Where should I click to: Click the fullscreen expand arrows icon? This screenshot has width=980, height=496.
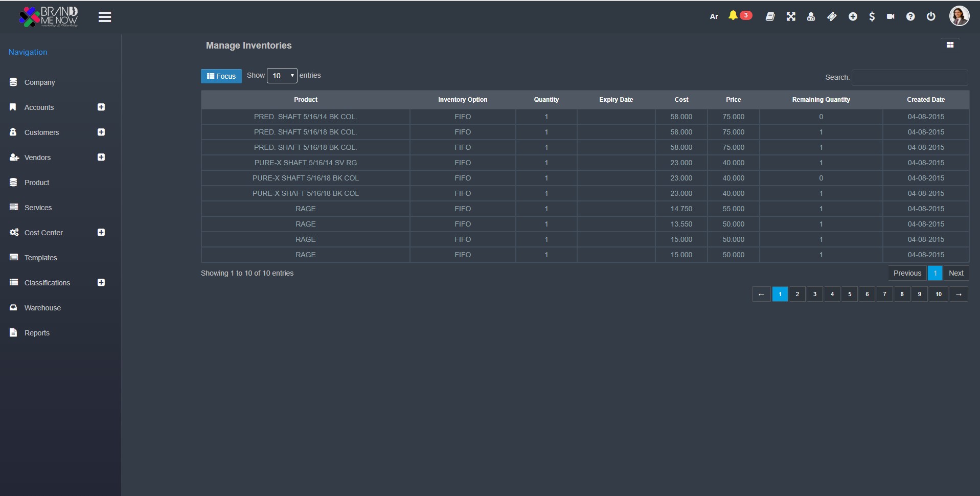click(791, 16)
